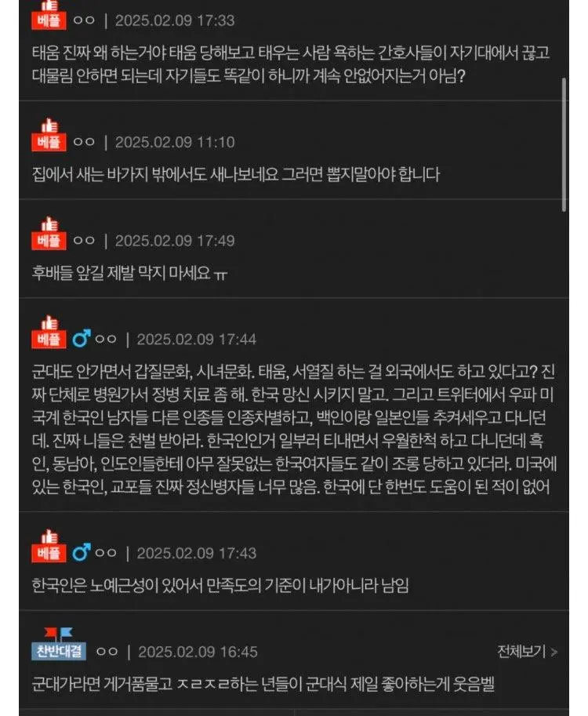Open 전체보기 to view all comments
Screen dimensions: 588x716
click(x=521, y=651)
